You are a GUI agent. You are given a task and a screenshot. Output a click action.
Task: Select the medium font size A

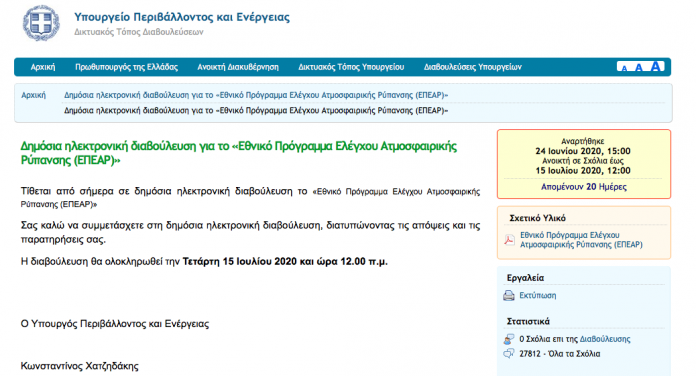click(x=639, y=67)
